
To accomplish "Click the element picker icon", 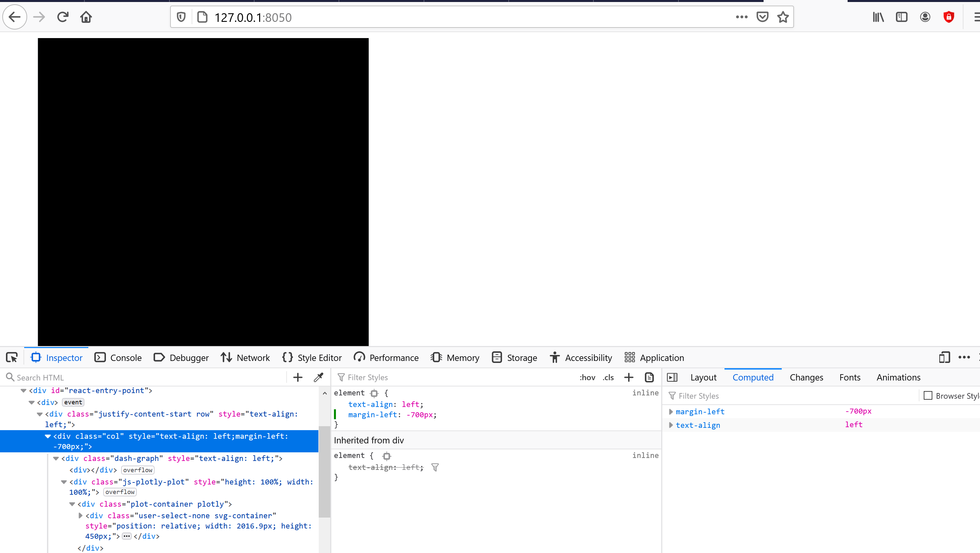I will (x=12, y=357).
